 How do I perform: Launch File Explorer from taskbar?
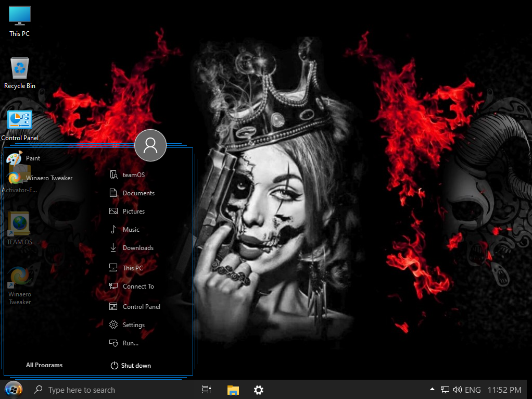(x=233, y=390)
